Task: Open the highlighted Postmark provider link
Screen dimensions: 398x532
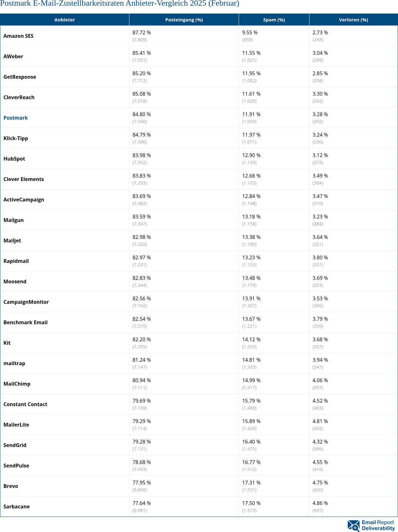Action: pyautogui.click(x=15, y=118)
